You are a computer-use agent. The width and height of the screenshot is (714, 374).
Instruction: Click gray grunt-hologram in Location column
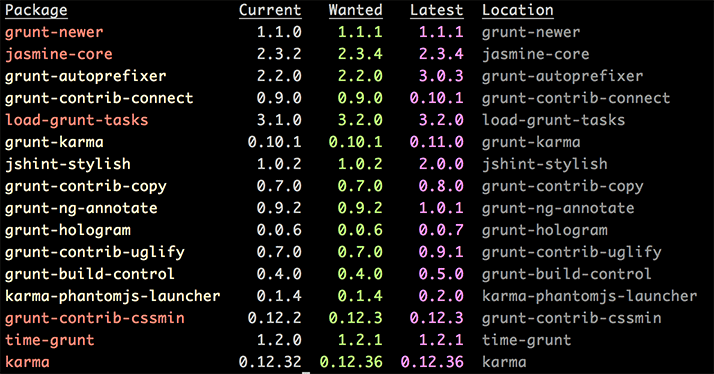click(545, 230)
